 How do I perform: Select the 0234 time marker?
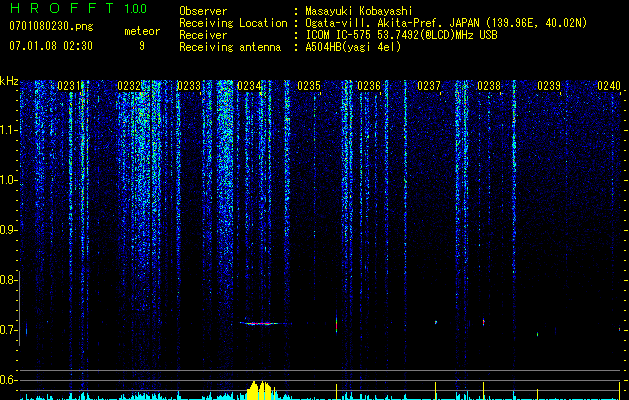point(249,85)
